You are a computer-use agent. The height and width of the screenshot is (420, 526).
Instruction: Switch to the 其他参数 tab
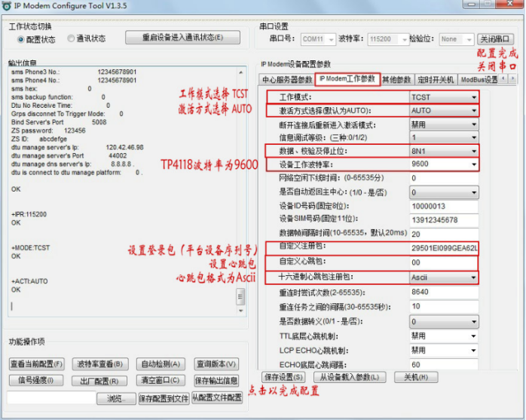click(x=396, y=79)
